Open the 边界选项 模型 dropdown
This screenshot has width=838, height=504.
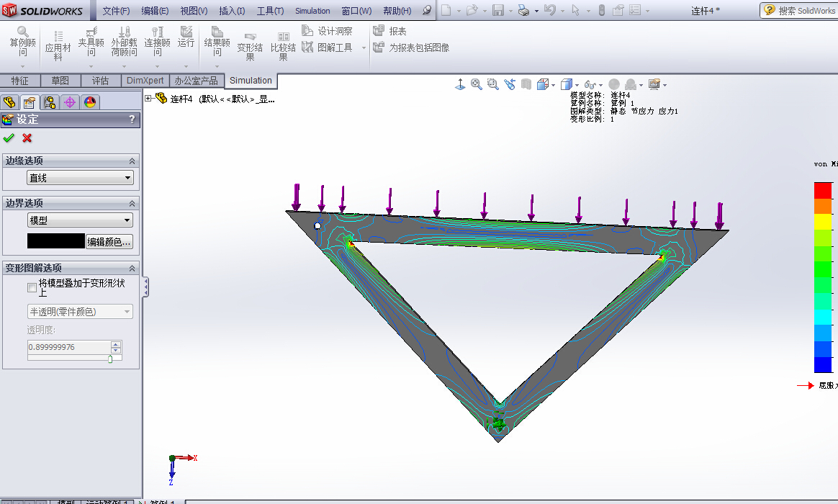click(80, 220)
